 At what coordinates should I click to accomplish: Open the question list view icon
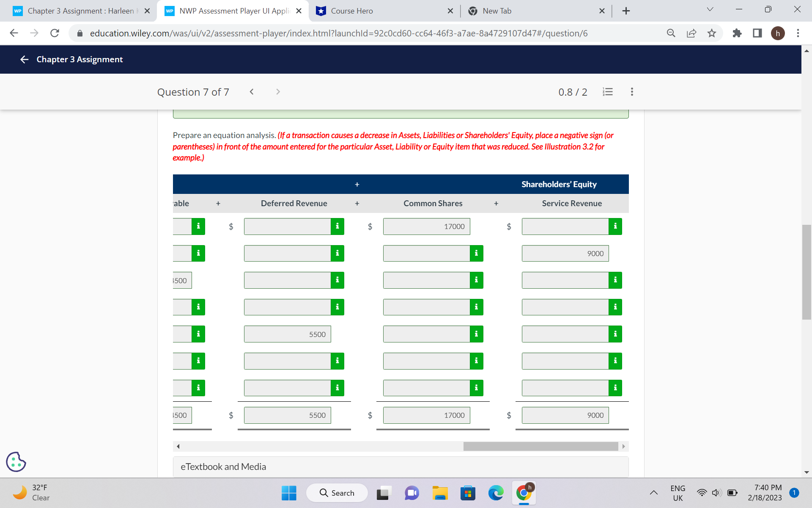(x=608, y=91)
